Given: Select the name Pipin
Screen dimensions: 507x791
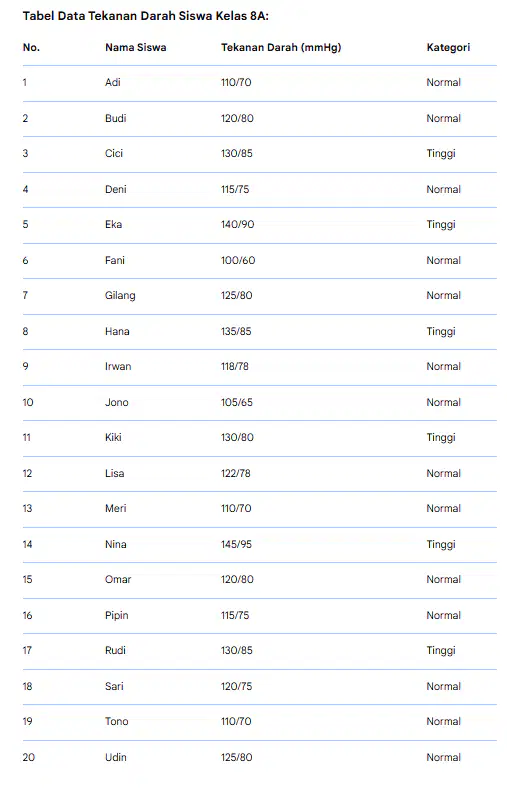Looking at the screenshot, I should [x=117, y=615].
